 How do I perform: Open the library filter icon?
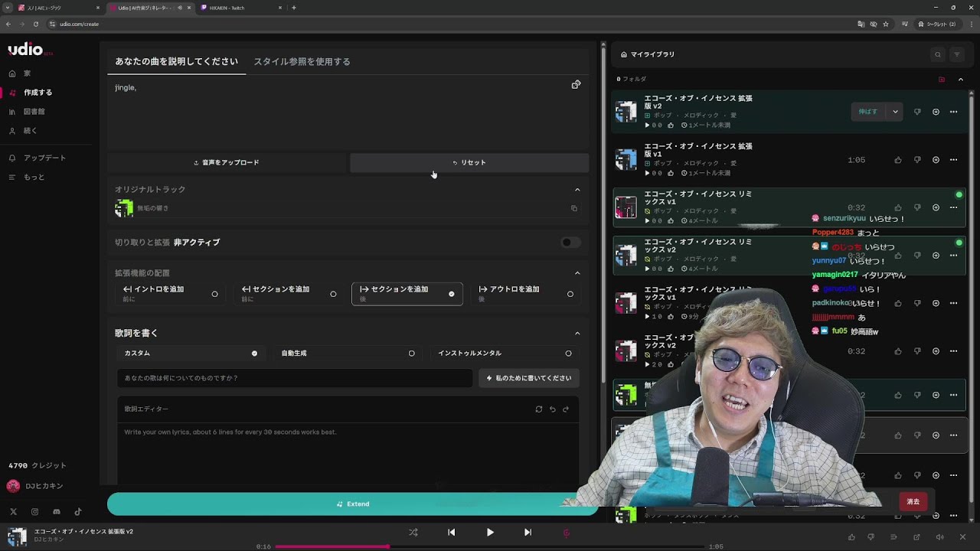(x=957, y=54)
